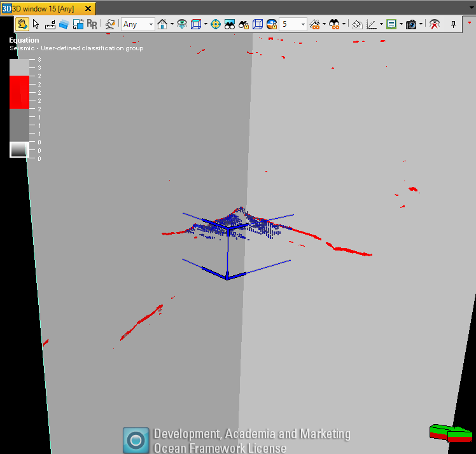Click the binoculars view all icon
Screen dimensions: 476x454
point(230,24)
